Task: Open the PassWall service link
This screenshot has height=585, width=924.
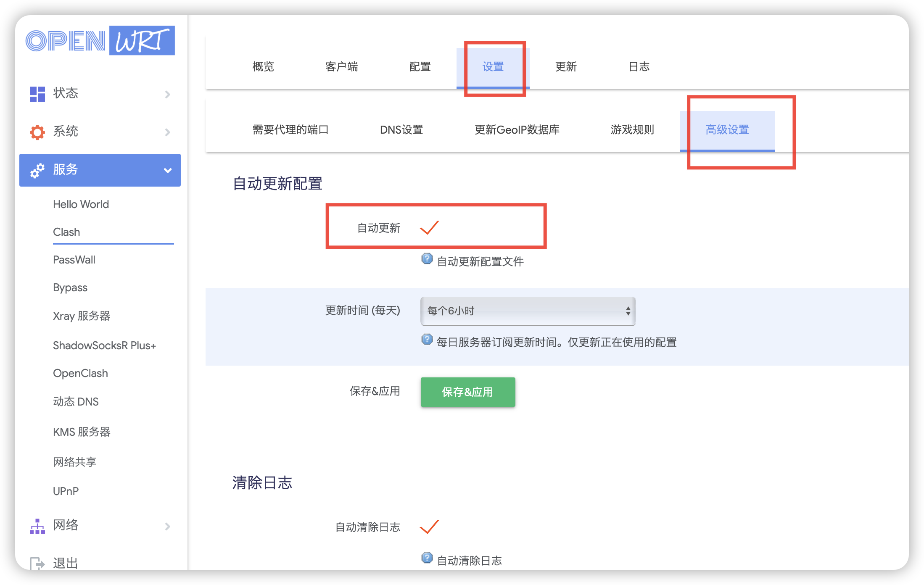Action: 74,260
